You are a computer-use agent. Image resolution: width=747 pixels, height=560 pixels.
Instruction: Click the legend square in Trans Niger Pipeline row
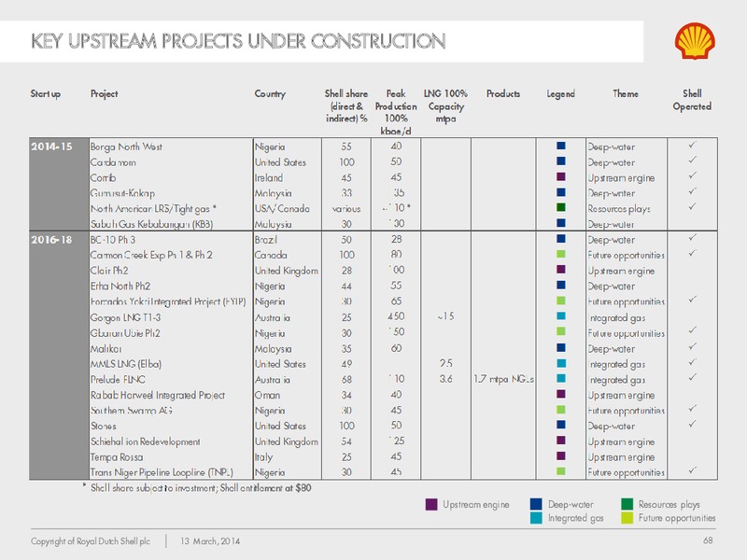pos(561,471)
